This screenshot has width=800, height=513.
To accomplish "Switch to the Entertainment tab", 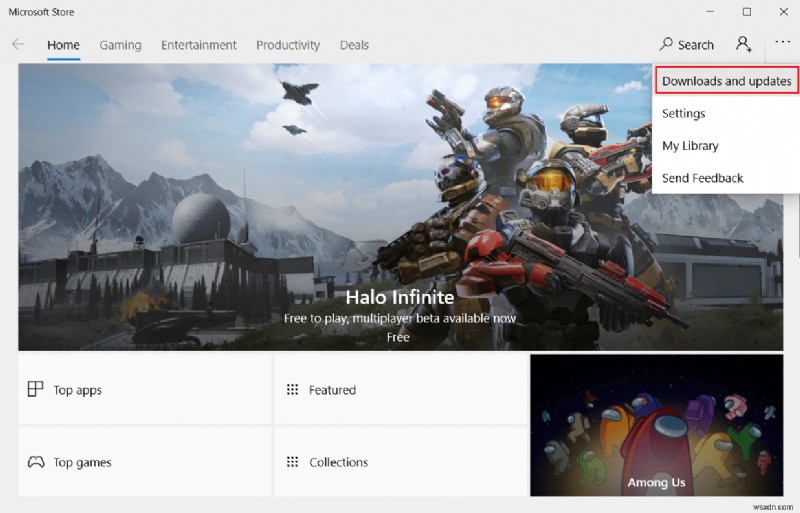I will point(199,45).
